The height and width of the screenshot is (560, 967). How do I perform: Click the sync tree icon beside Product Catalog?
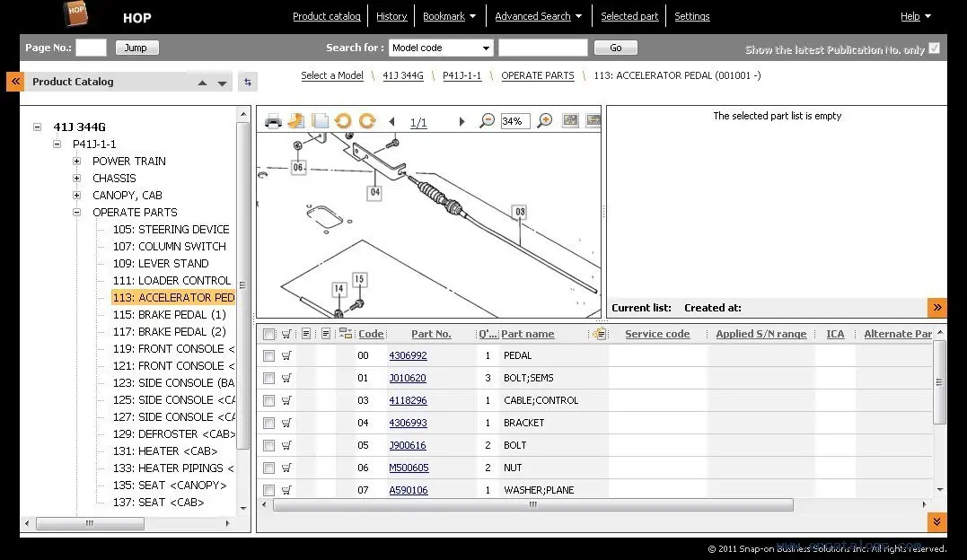(x=248, y=82)
